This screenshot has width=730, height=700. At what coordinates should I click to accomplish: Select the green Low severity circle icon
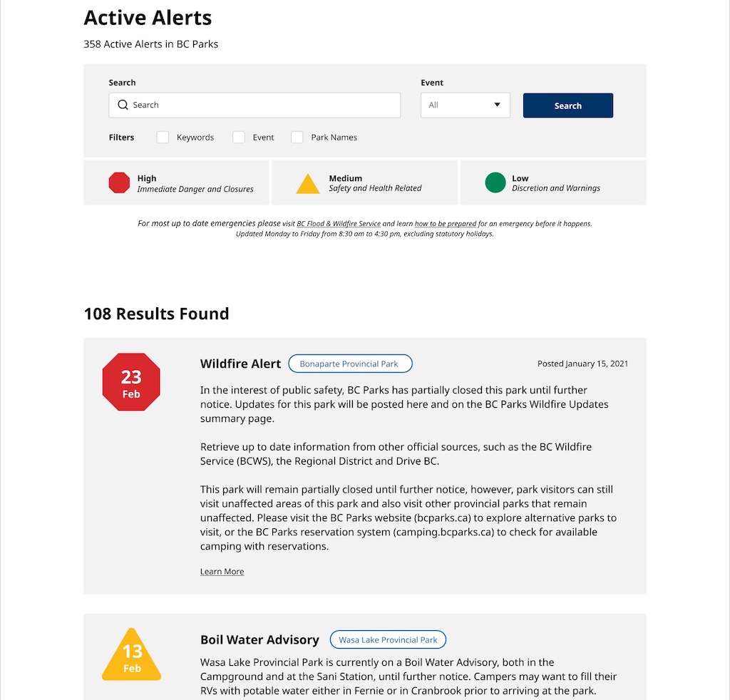[x=495, y=182]
